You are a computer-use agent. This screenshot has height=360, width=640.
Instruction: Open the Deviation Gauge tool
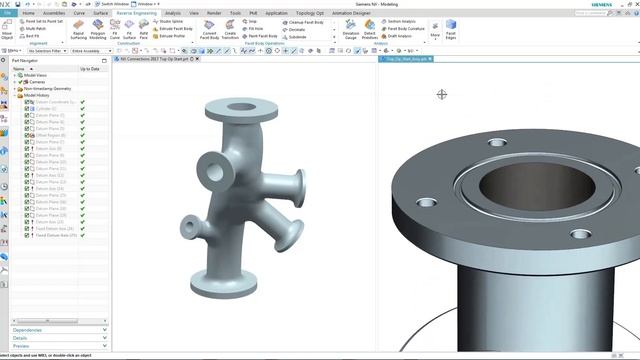[351, 30]
